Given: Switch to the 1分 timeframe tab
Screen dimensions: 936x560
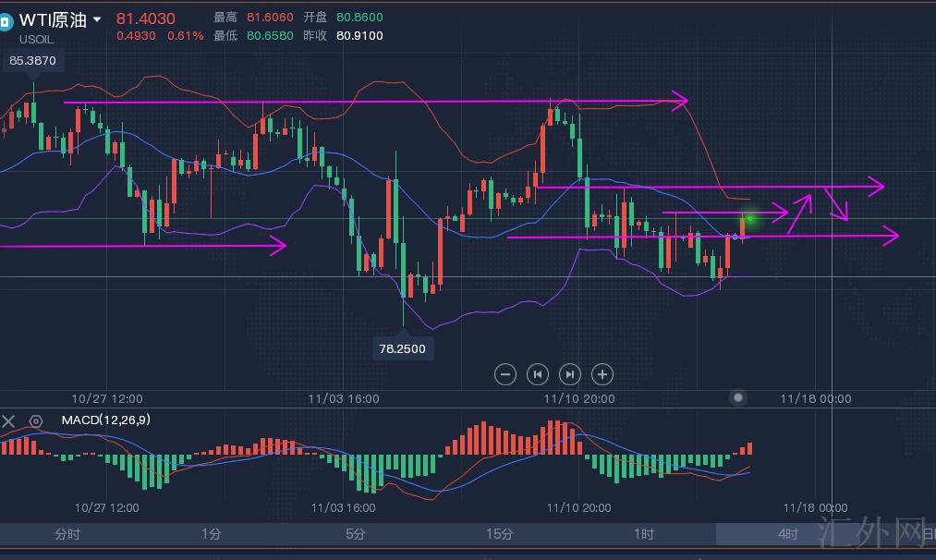Looking at the screenshot, I should coord(211,534).
